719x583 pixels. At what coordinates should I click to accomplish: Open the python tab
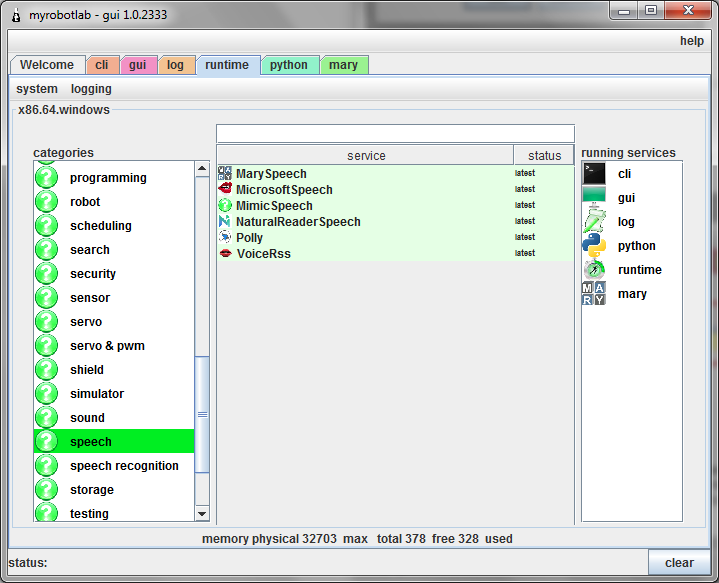point(289,65)
